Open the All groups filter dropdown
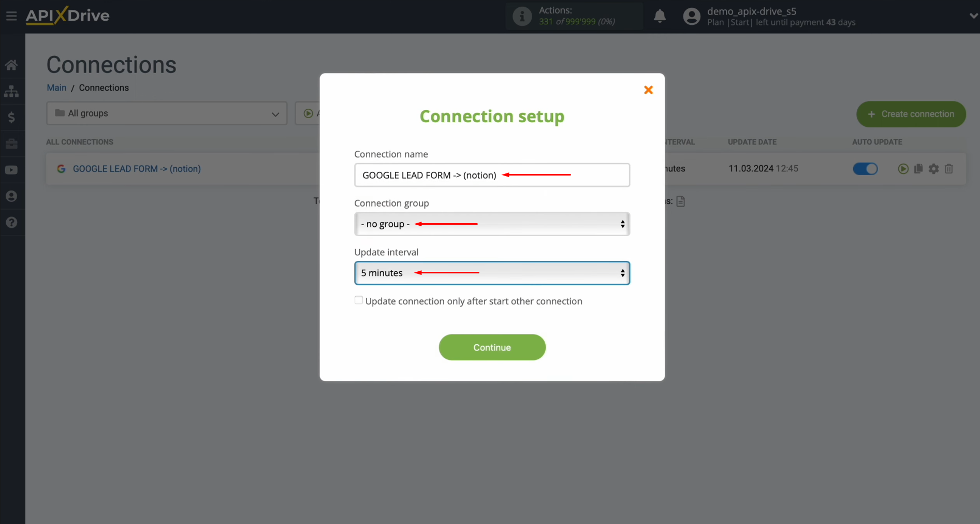The image size is (980, 524). pos(166,113)
